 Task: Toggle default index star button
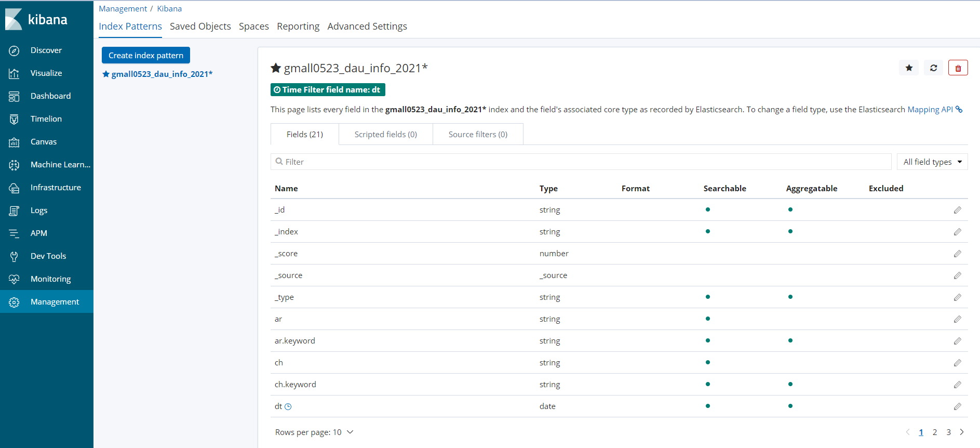[x=909, y=68]
